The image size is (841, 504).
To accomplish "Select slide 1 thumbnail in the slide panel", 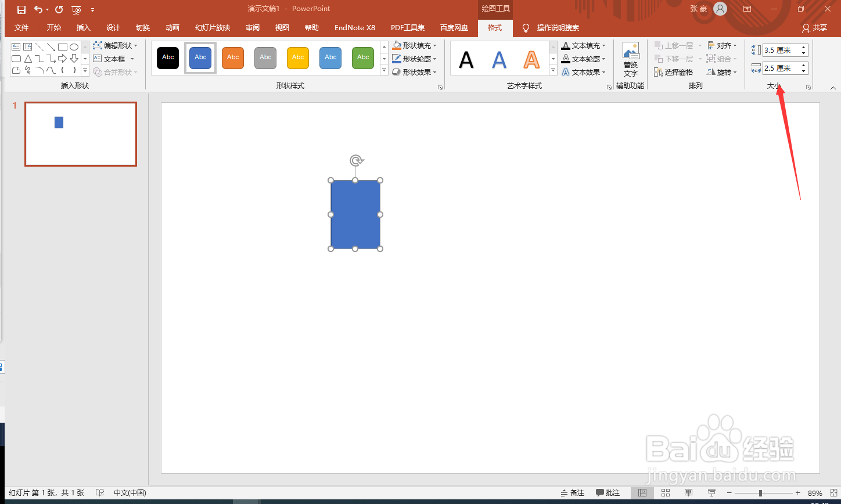I will tap(81, 134).
